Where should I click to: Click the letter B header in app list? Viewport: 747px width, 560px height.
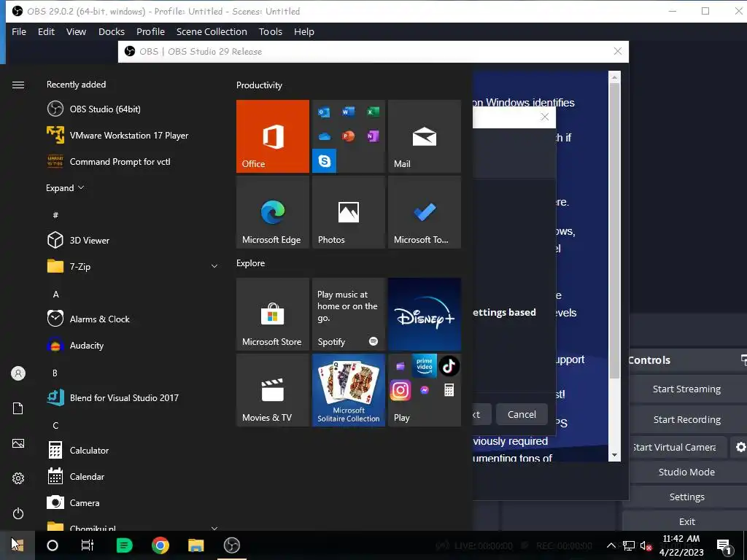55,373
